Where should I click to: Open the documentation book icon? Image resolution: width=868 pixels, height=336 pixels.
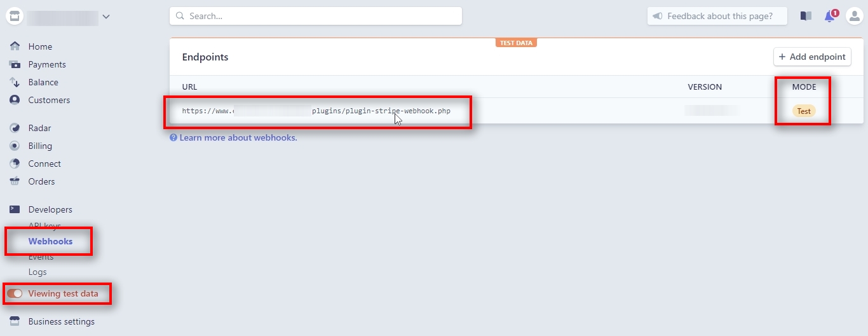[806, 16]
